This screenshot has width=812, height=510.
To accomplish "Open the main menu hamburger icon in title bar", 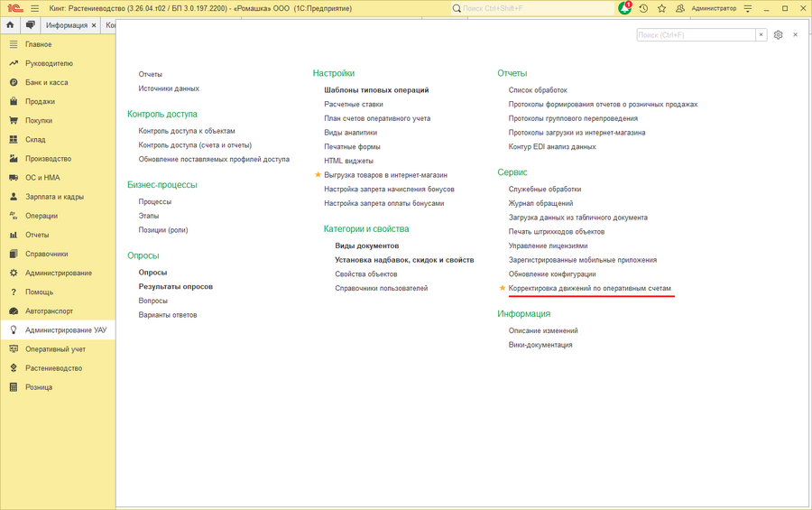I will [x=34, y=8].
